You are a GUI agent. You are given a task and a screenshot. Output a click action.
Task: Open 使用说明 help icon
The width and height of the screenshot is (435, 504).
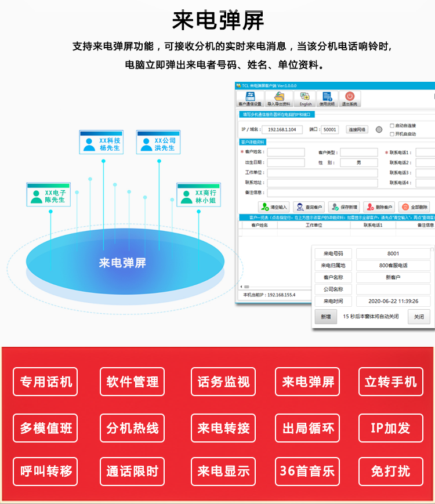327,98
